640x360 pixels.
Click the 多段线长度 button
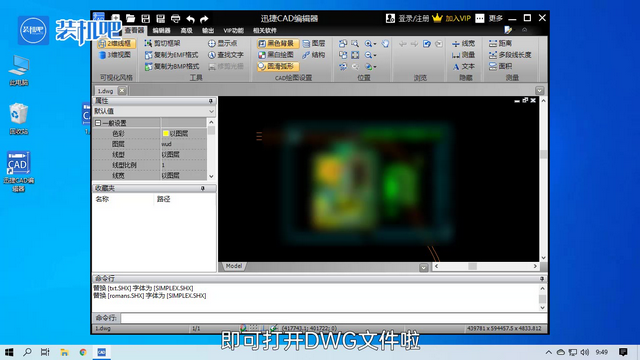click(x=510, y=55)
